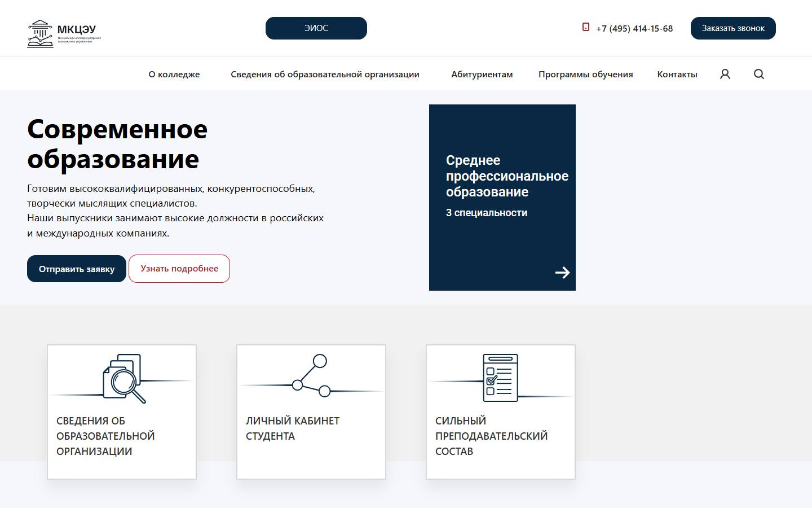This screenshot has height=508, width=812.
Task: Open site search with magnifier icon
Action: pyautogui.click(x=759, y=74)
